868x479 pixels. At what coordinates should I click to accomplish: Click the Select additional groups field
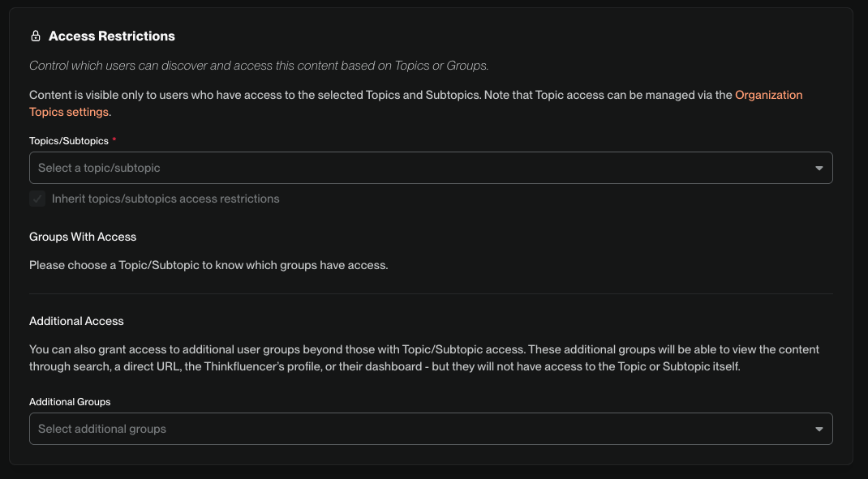click(x=431, y=429)
